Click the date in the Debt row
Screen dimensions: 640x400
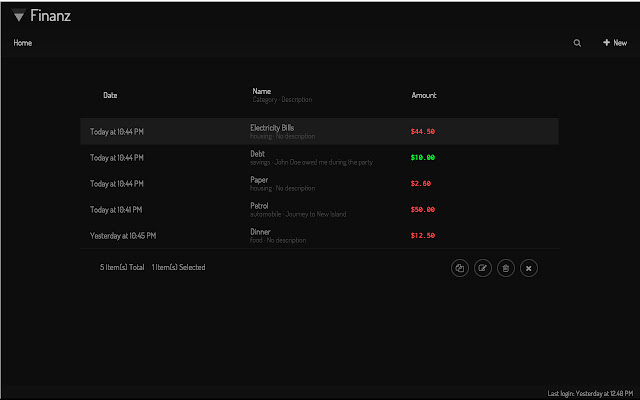(x=117, y=158)
